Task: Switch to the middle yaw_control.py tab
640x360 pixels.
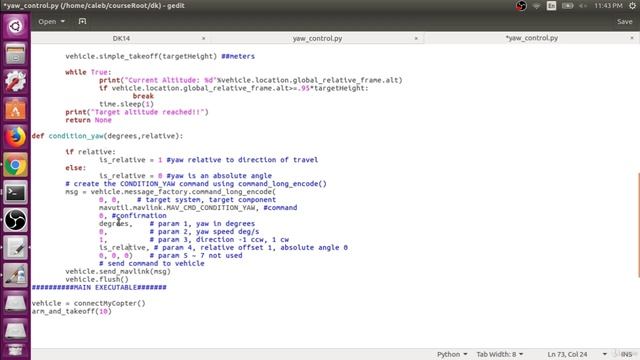Action: pyautogui.click(x=317, y=38)
